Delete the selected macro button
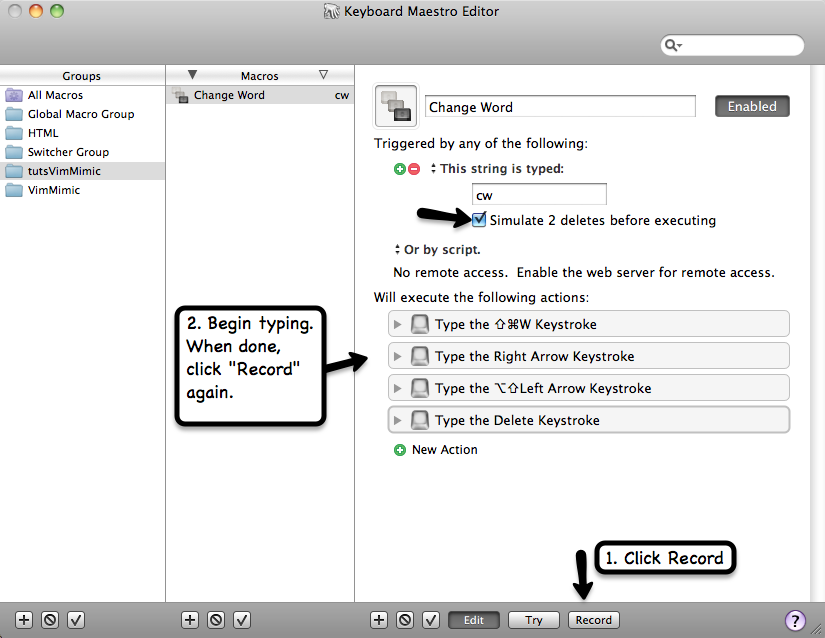 (216, 620)
